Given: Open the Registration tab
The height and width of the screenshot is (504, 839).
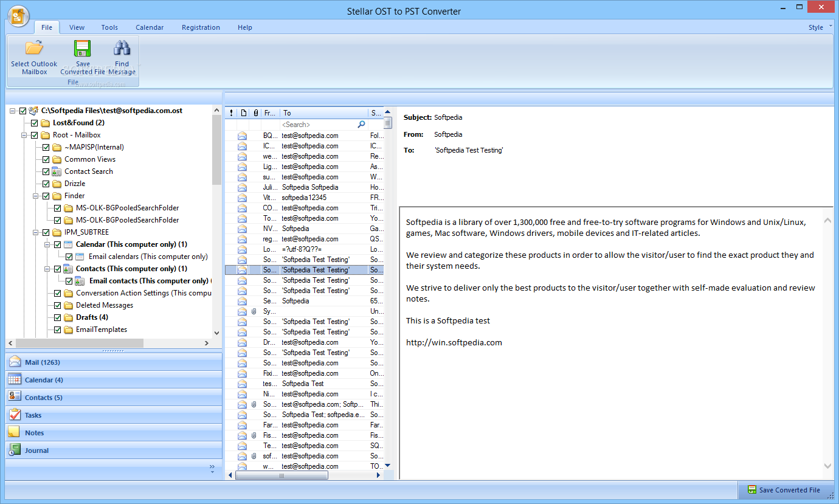Looking at the screenshot, I should coord(201,27).
